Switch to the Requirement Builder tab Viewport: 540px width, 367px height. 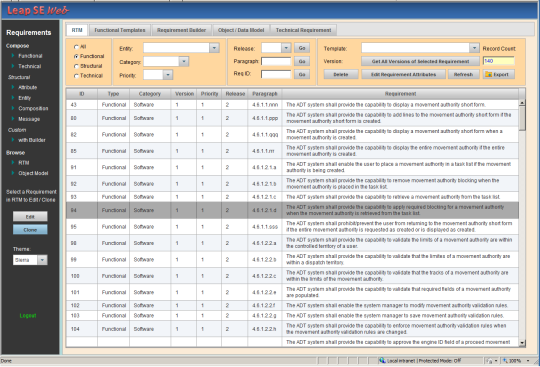coord(181,30)
